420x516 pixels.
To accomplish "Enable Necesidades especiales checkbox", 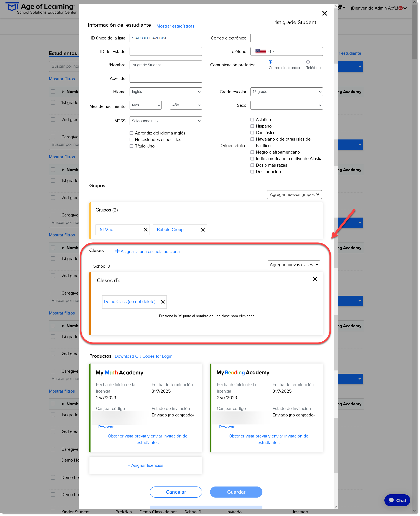I will click(x=131, y=140).
